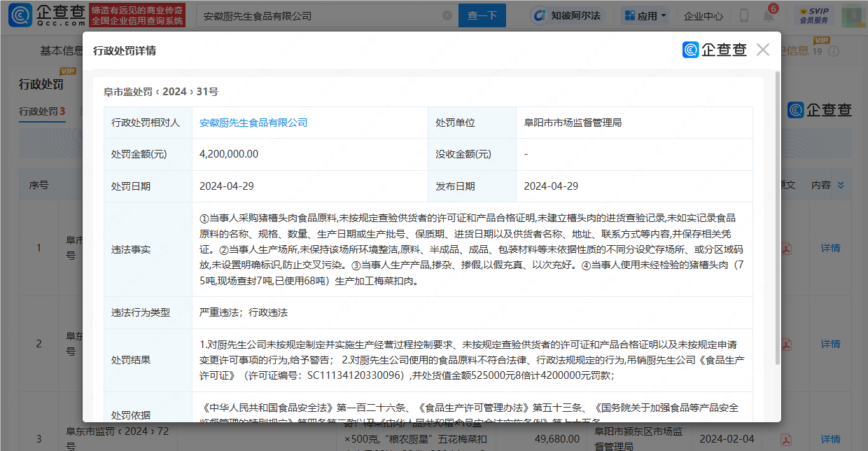
Task: Click the 企查查 Qcc.com site logo
Action: point(46,15)
